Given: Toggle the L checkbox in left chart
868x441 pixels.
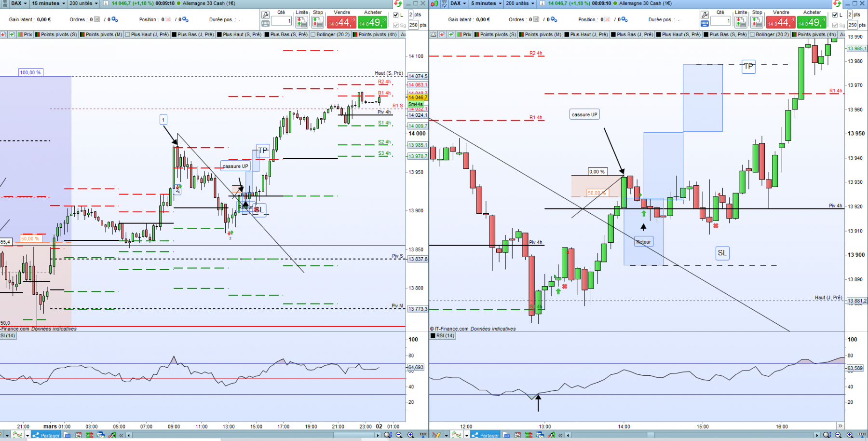Looking at the screenshot, I should point(396,15).
